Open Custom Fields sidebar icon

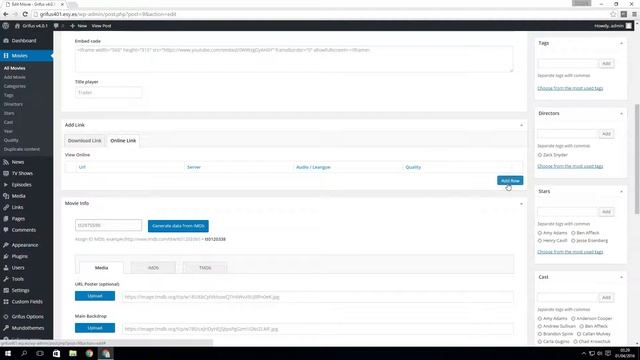pyautogui.click(x=6, y=302)
